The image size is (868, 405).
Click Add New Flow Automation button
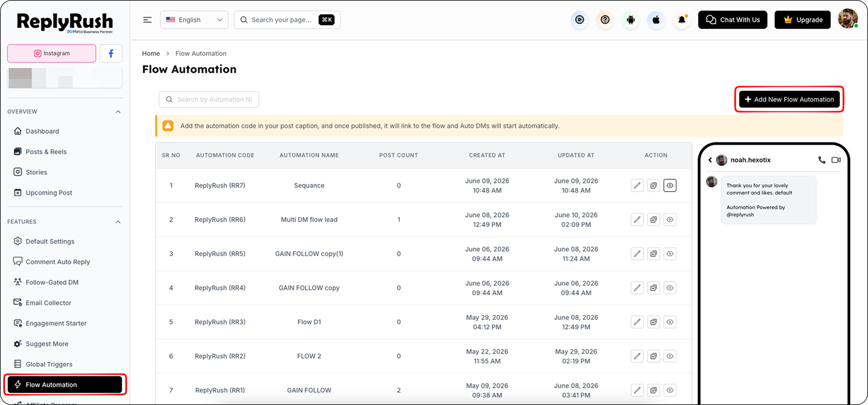[789, 100]
